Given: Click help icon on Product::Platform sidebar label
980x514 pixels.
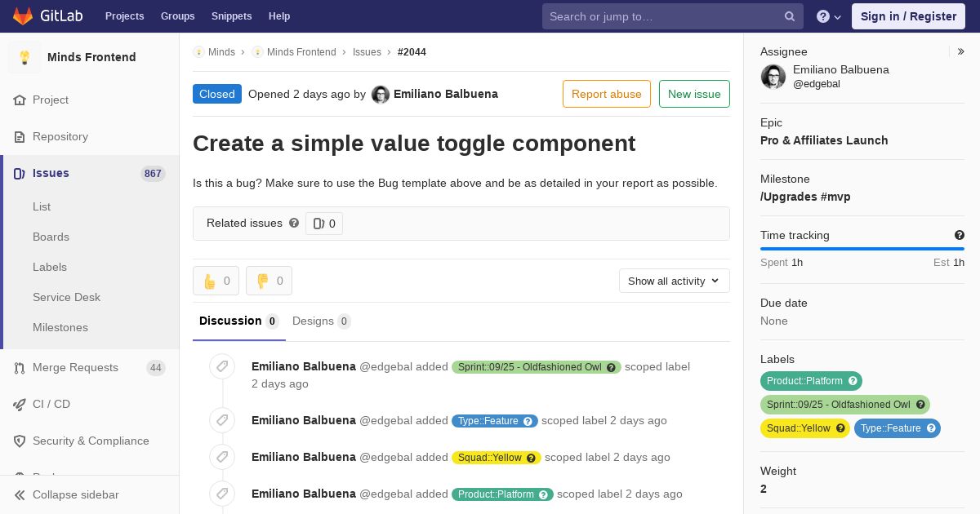Looking at the screenshot, I should (x=853, y=381).
